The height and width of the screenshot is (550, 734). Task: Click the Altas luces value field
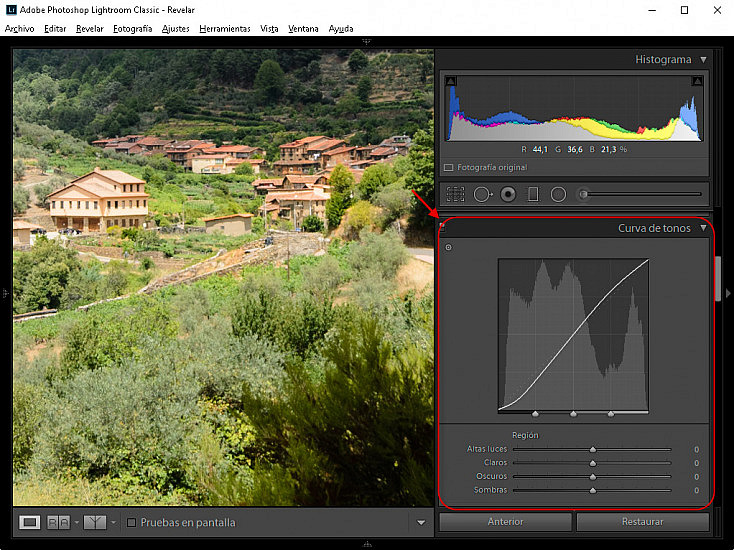[x=696, y=449]
